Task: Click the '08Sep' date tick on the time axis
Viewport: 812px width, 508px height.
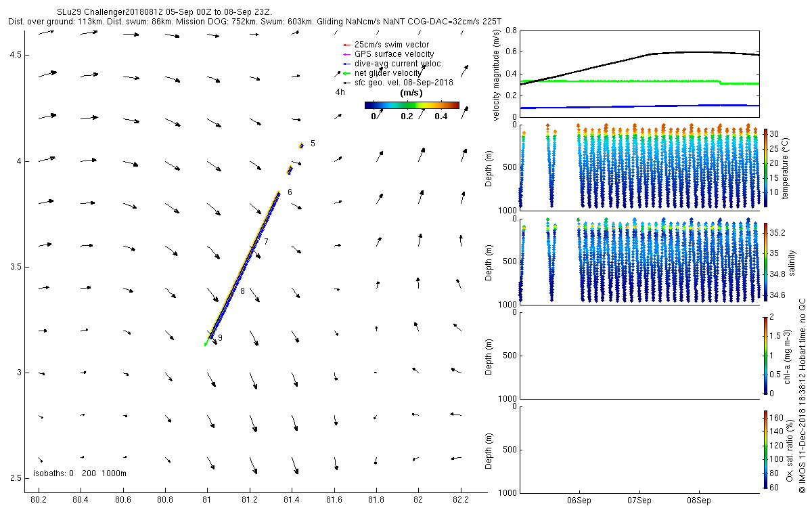Action: tap(699, 501)
